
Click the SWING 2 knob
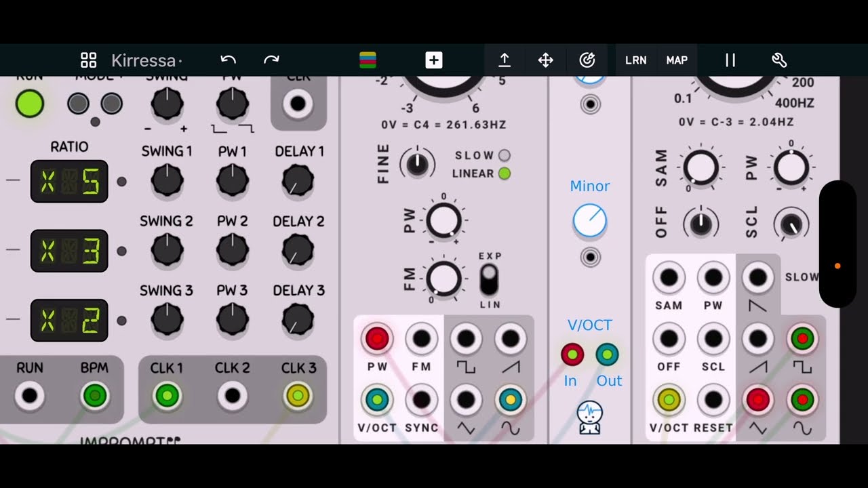tap(167, 250)
